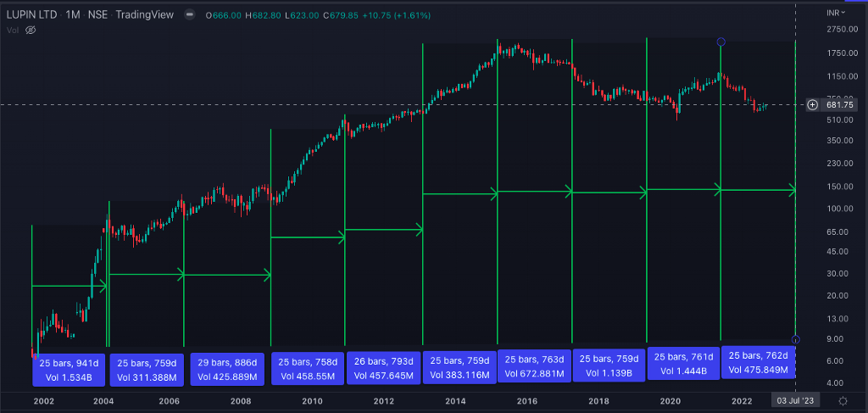868x413 pixels.
Task: Click the 'Vol 672.881M' range label
Action: point(534,373)
